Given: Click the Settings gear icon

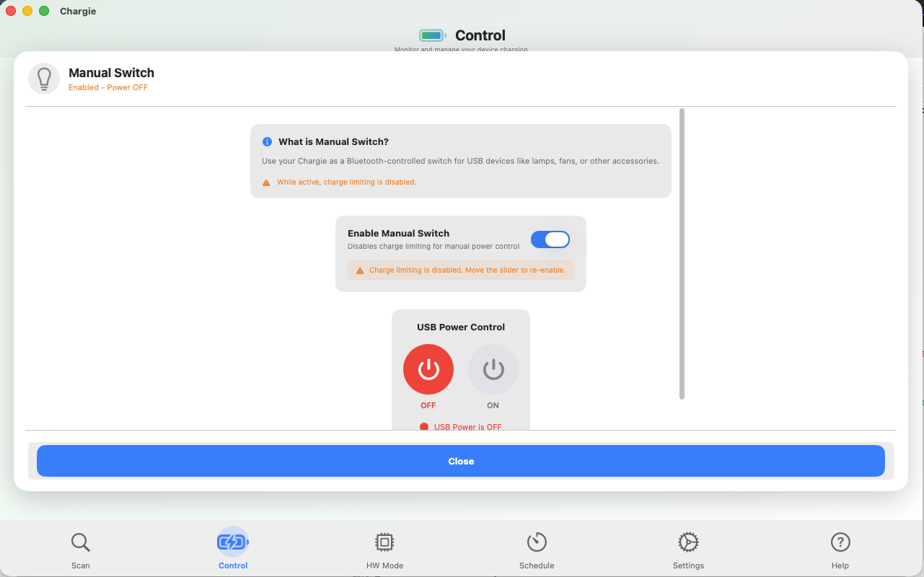Looking at the screenshot, I should 688,542.
